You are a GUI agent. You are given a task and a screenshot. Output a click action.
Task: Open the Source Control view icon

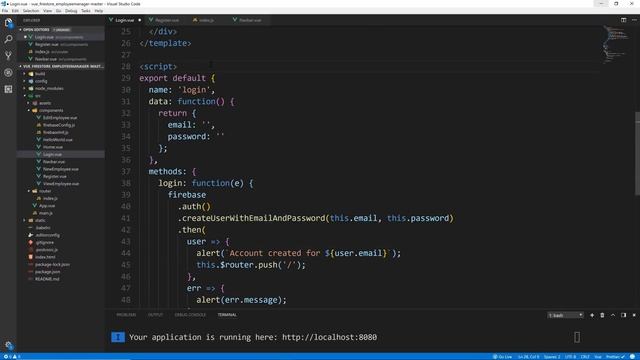tap(8, 56)
